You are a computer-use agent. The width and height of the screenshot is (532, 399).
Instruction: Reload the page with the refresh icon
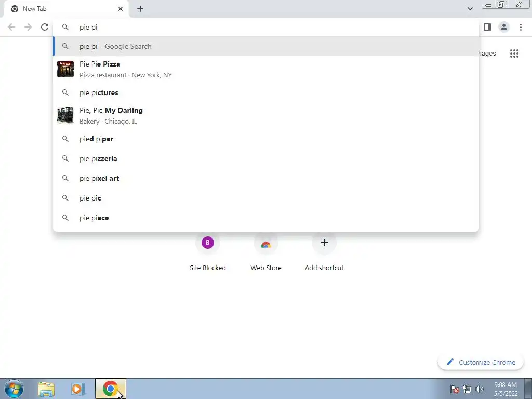[45, 27]
